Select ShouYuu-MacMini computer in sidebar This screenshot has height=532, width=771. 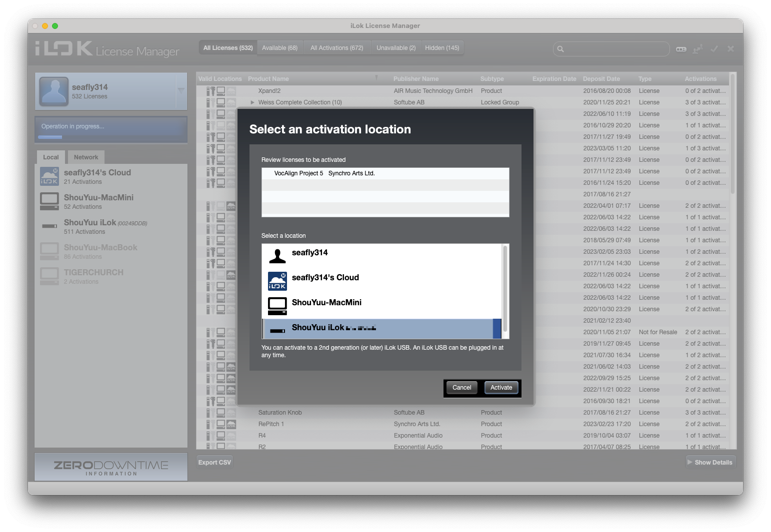(111, 202)
